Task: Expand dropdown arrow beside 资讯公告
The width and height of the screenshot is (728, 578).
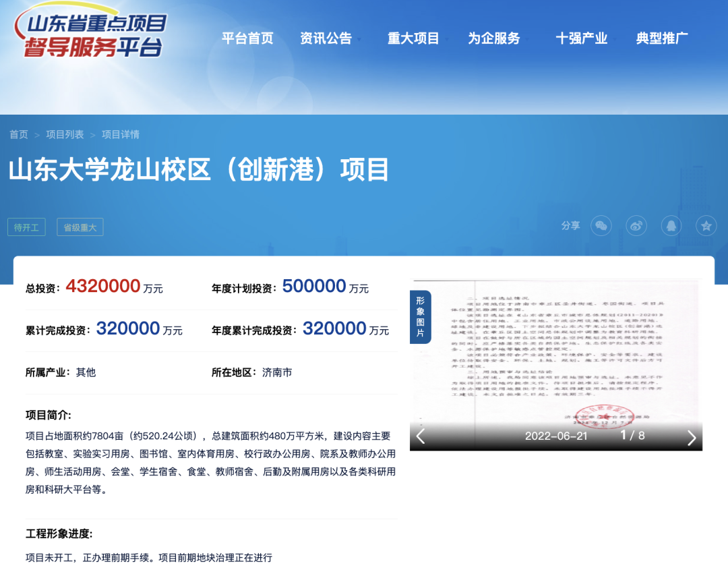Action: coord(359,40)
